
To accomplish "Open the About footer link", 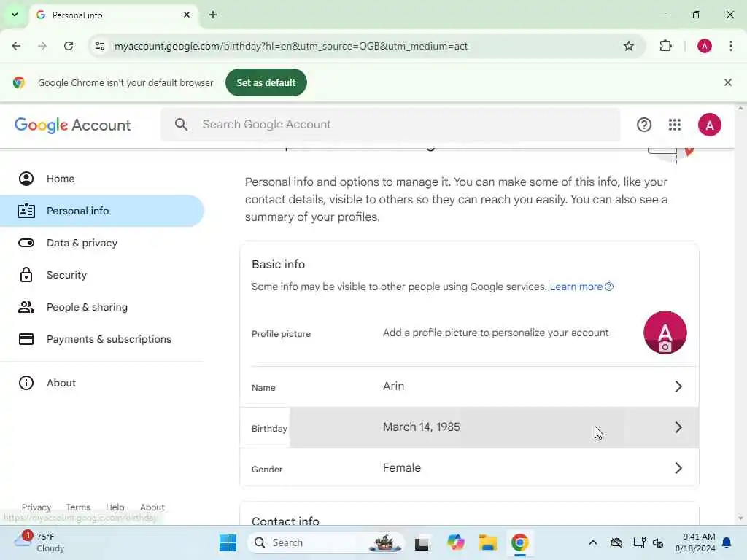I will coord(152,507).
